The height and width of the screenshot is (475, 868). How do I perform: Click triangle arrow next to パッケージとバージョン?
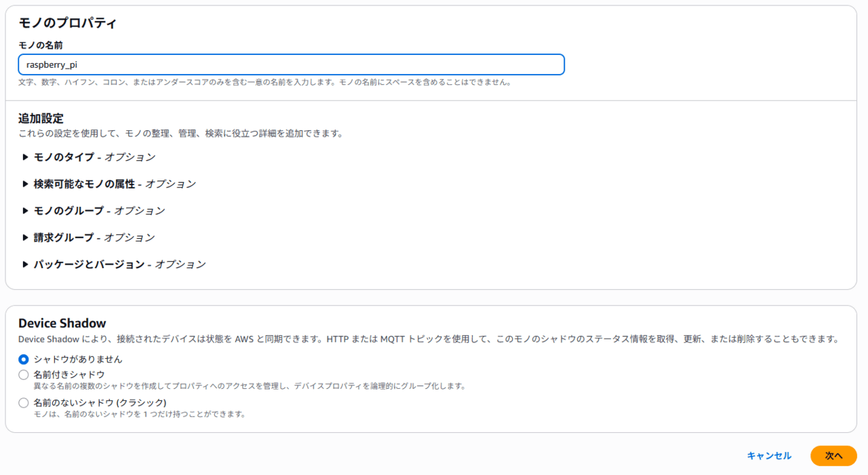click(x=25, y=265)
